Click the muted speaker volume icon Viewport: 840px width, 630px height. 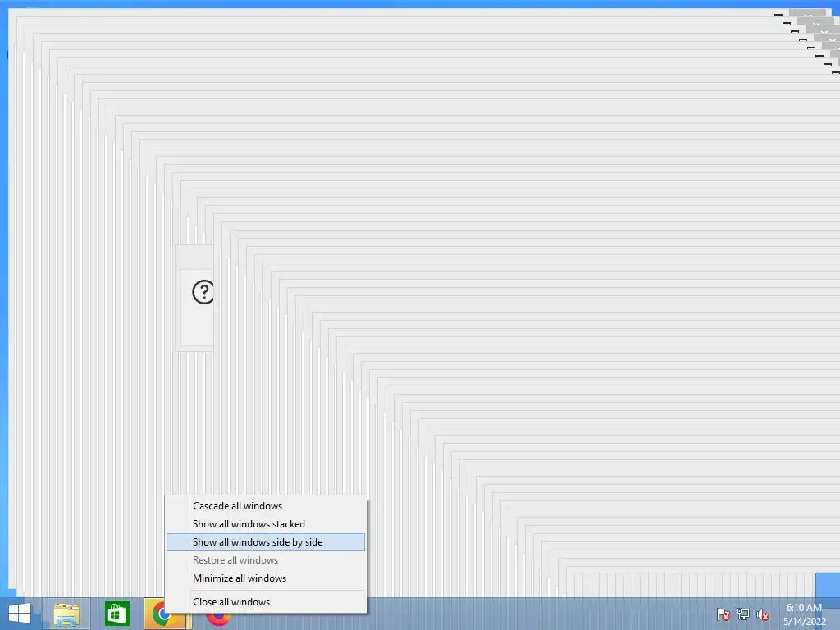(x=763, y=614)
